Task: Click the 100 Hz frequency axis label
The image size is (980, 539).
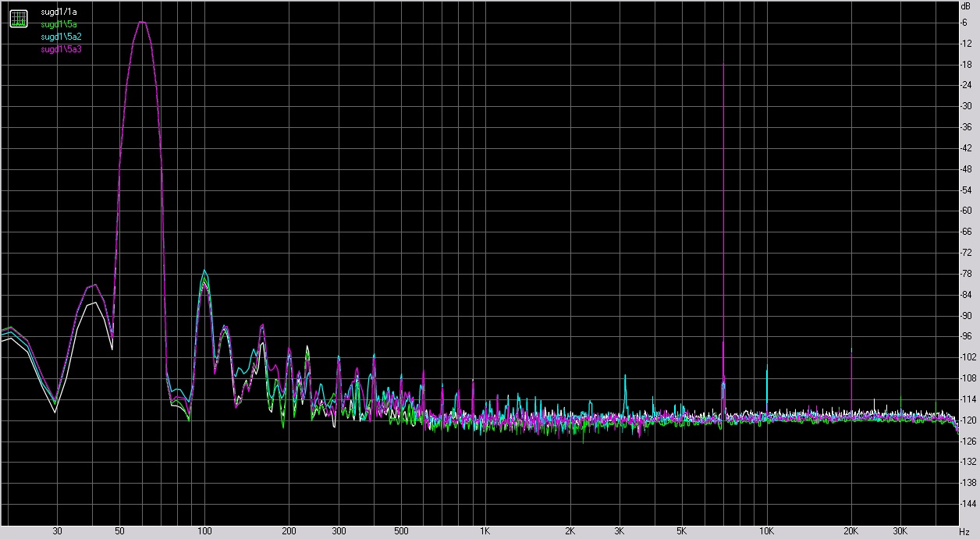Action: click(x=204, y=530)
